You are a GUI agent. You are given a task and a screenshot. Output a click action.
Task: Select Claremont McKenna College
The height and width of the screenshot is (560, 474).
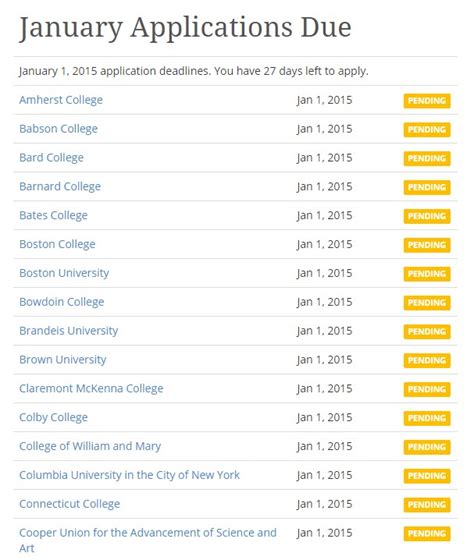pyautogui.click(x=91, y=389)
